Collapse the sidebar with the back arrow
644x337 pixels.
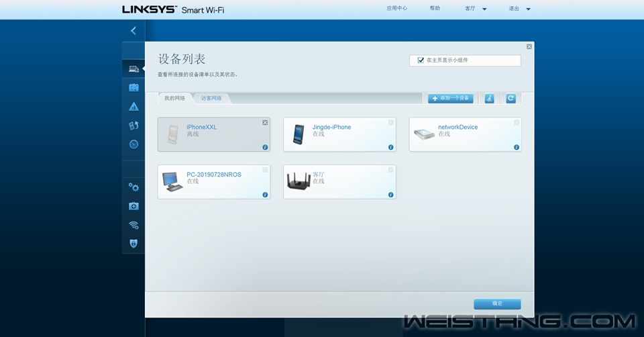point(133,31)
